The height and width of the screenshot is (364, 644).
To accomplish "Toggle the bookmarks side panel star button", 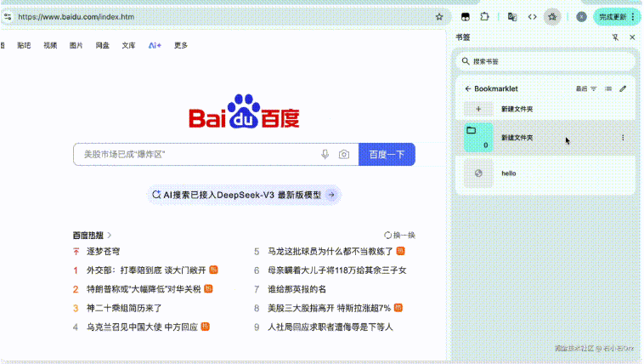I will point(552,17).
